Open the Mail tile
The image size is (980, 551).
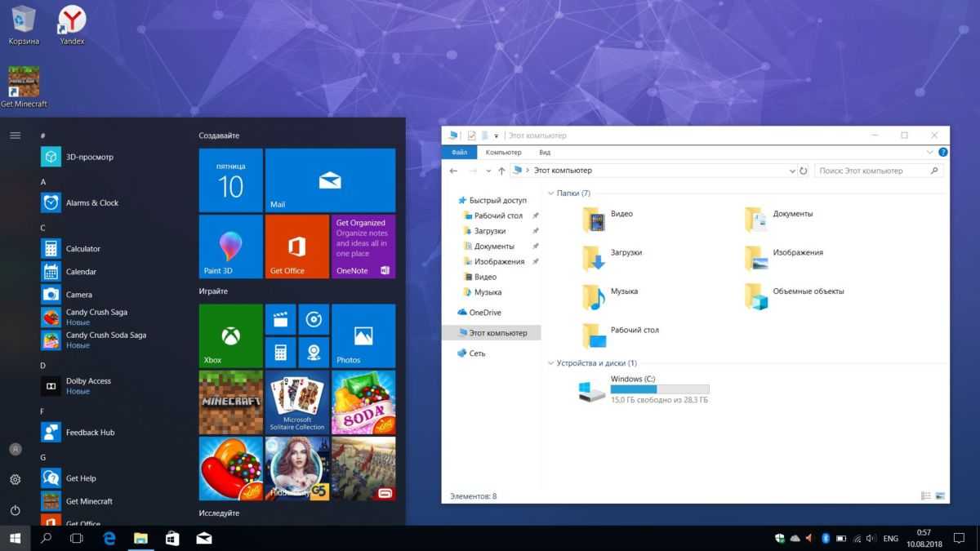330,180
